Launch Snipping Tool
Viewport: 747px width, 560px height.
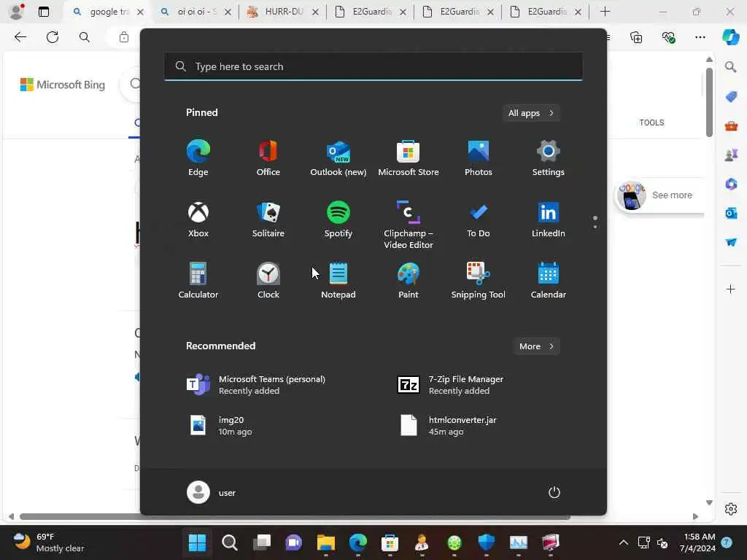(479, 281)
